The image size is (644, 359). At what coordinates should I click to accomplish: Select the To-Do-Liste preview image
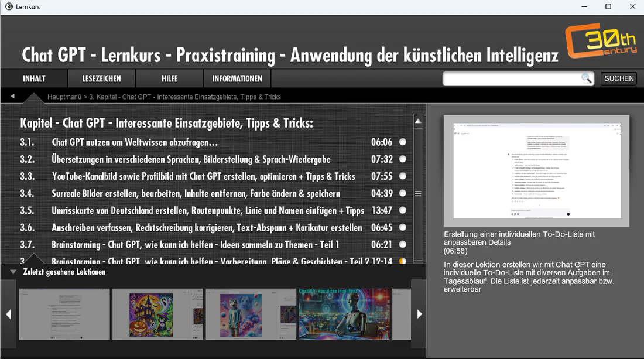coord(536,170)
